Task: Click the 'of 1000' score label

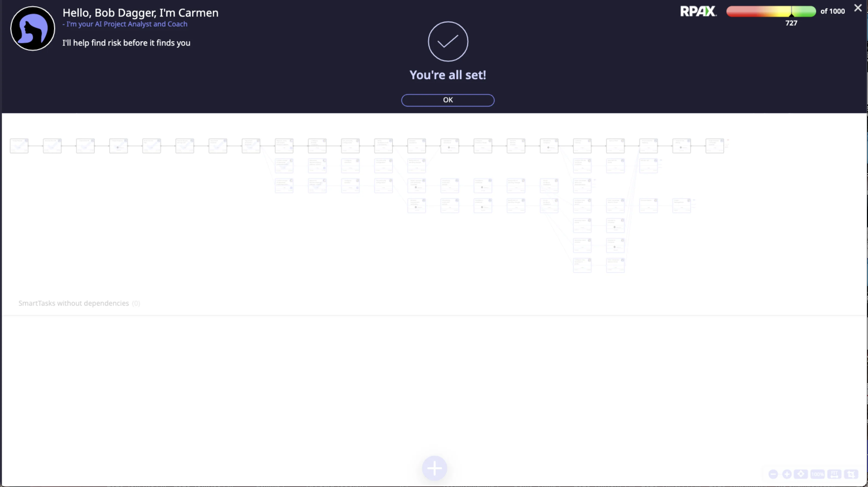Action: (832, 11)
